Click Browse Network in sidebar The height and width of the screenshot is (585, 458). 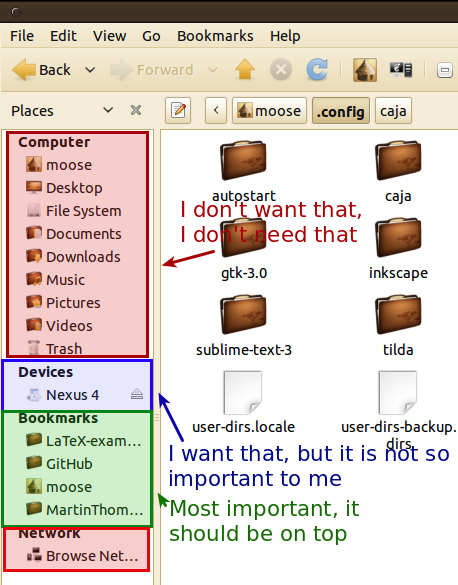click(83, 556)
